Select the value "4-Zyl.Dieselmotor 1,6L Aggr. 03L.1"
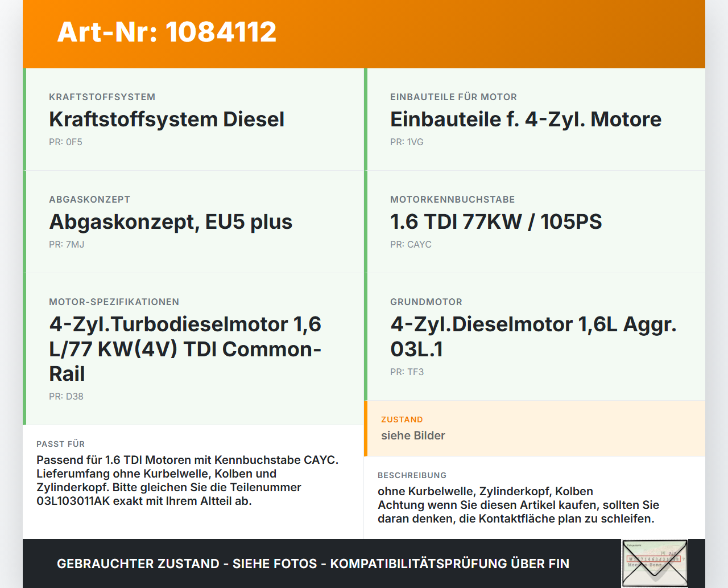Screen dimensions: 728x588 pos(533,336)
